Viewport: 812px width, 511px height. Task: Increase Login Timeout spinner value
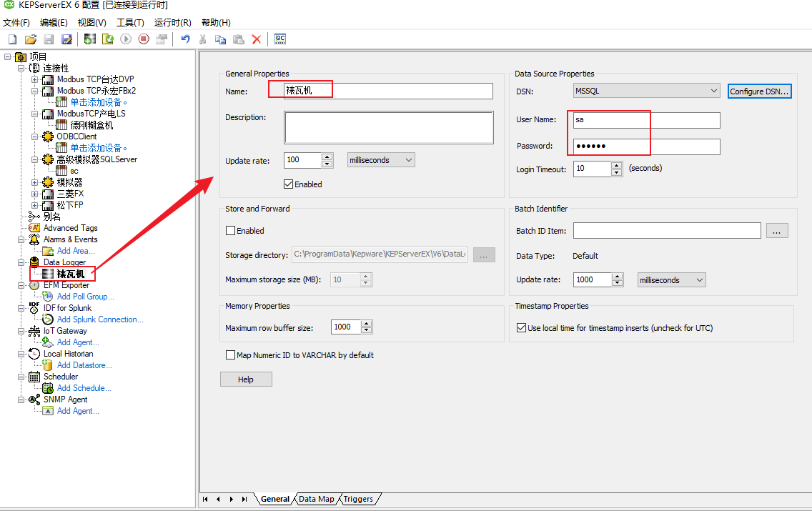click(x=616, y=166)
